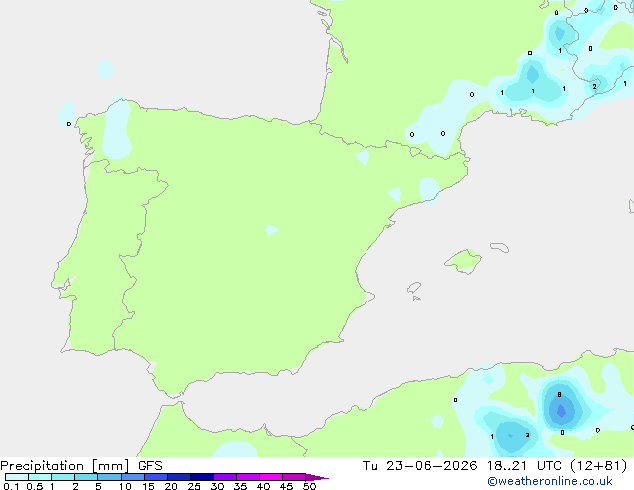Click the 40–45 mm magenta legend swatch
The image size is (634, 490).
(271, 477)
